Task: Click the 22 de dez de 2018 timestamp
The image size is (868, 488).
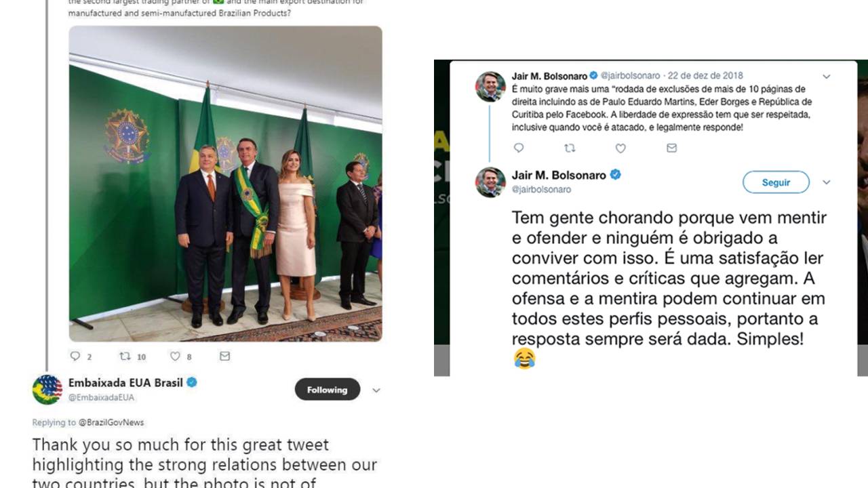Action: [705, 76]
